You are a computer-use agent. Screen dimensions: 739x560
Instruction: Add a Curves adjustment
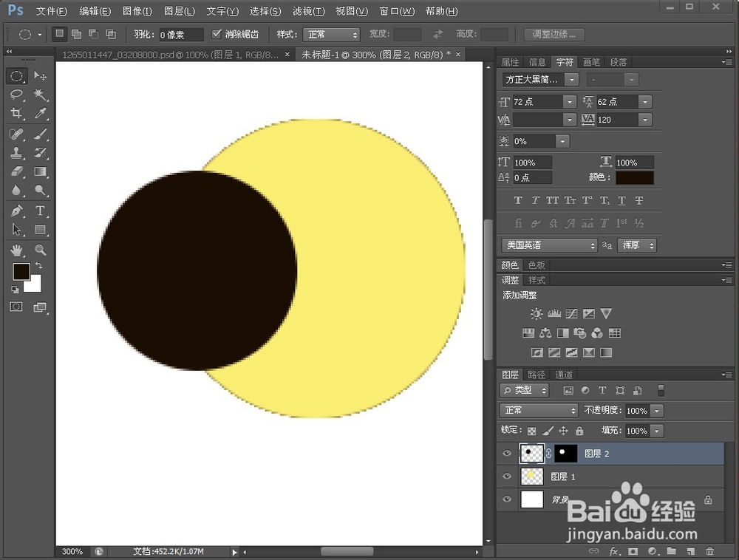coord(571,314)
